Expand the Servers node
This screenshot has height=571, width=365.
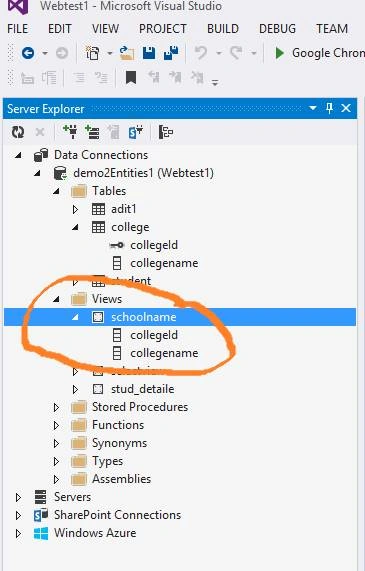[x=18, y=497]
